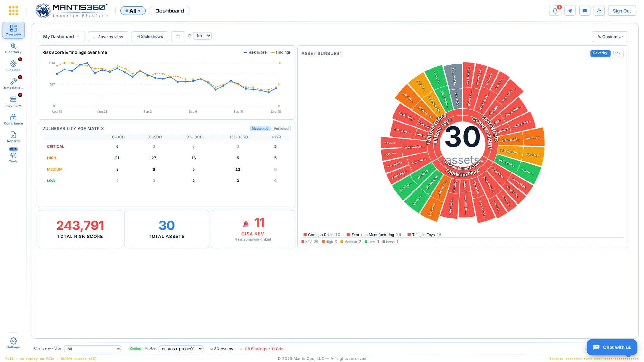Viewport: 644px width, 362px height.
Task: Show age matrix by Published date
Action: (x=281, y=129)
